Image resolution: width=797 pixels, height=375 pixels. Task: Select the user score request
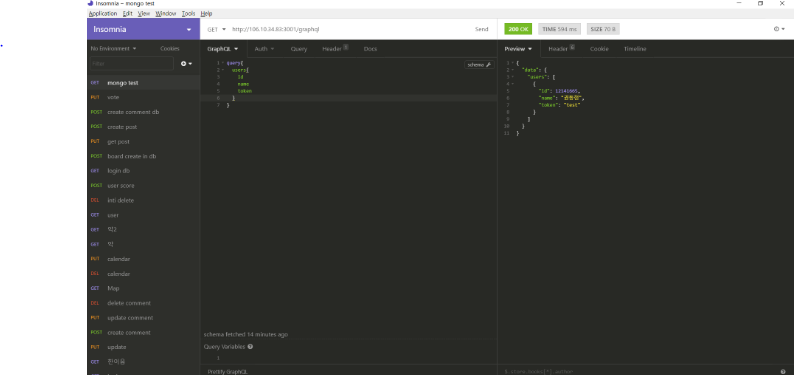143,185
